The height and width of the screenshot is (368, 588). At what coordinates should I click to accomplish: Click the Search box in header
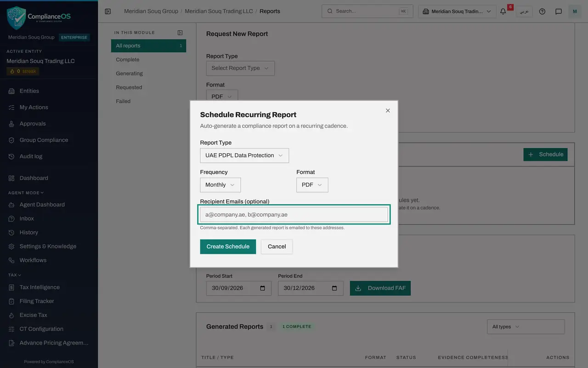point(367,11)
